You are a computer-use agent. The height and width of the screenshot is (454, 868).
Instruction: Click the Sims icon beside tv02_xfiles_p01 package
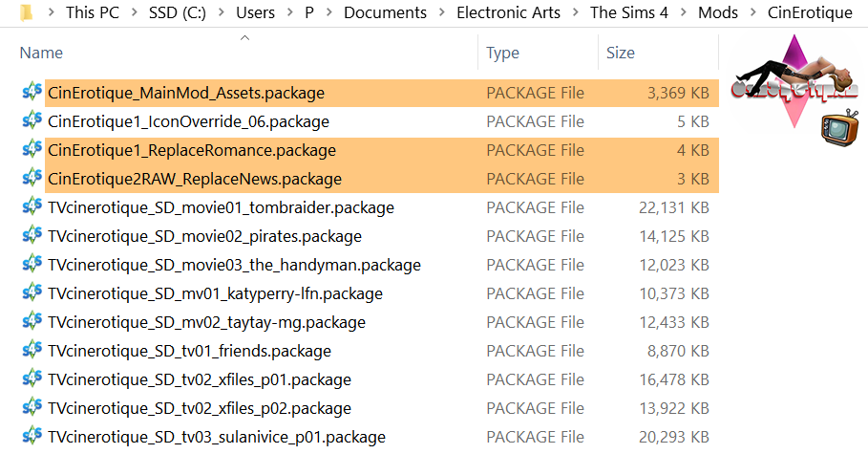32,379
